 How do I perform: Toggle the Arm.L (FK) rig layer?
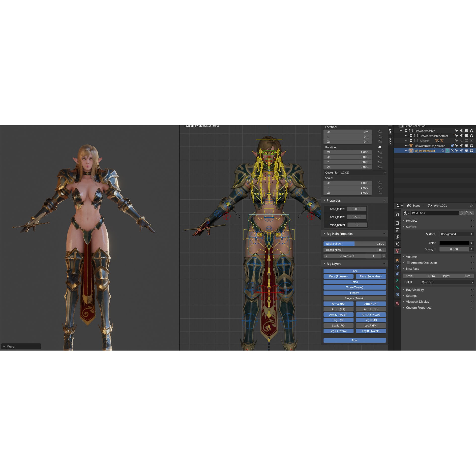[338, 309]
